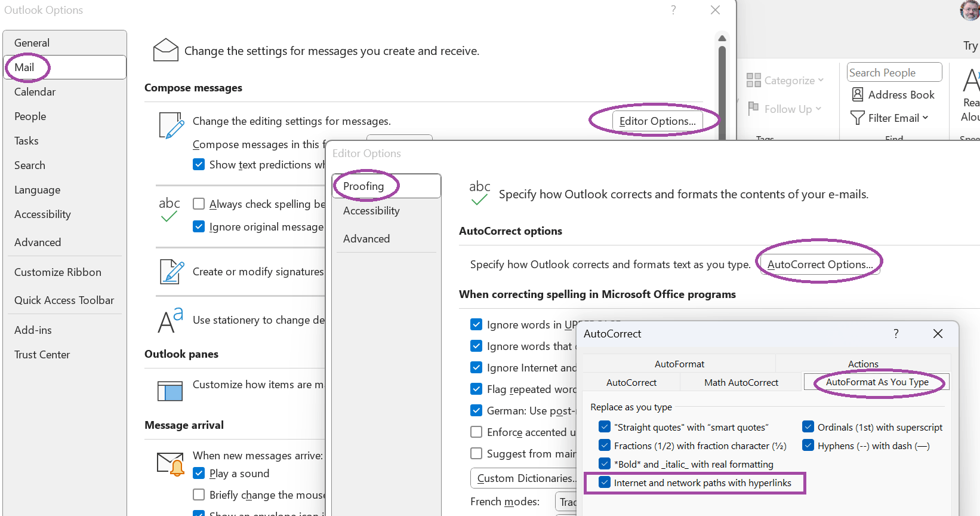This screenshot has width=980, height=516.
Task: Click the Address Book icon
Action: point(858,94)
